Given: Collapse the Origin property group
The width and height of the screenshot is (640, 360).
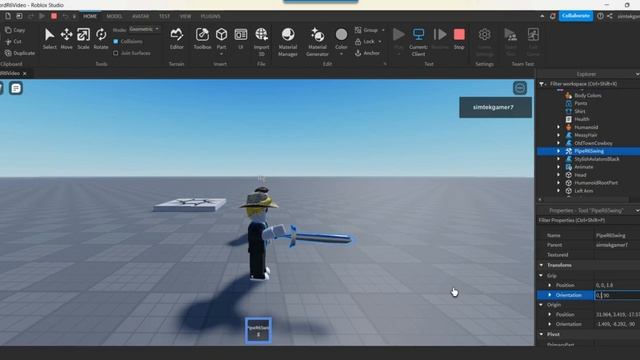Looking at the screenshot, I should pos(541,305).
